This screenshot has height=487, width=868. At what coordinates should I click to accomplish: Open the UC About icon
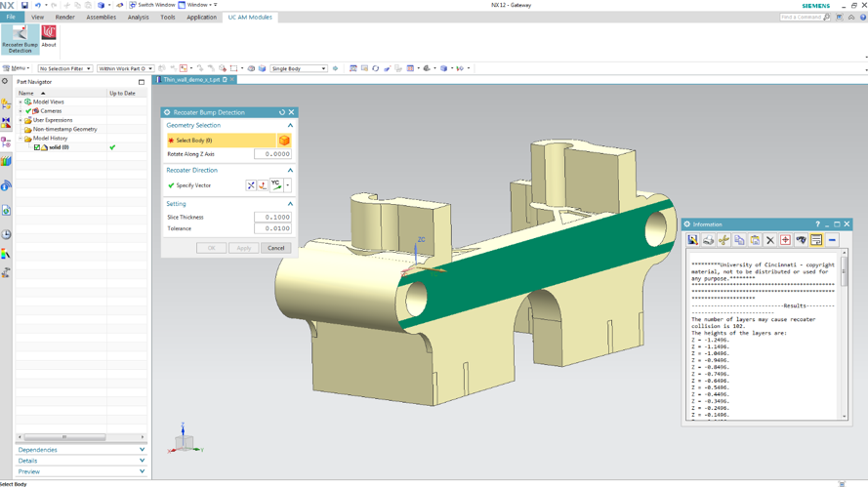click(49, 36)
